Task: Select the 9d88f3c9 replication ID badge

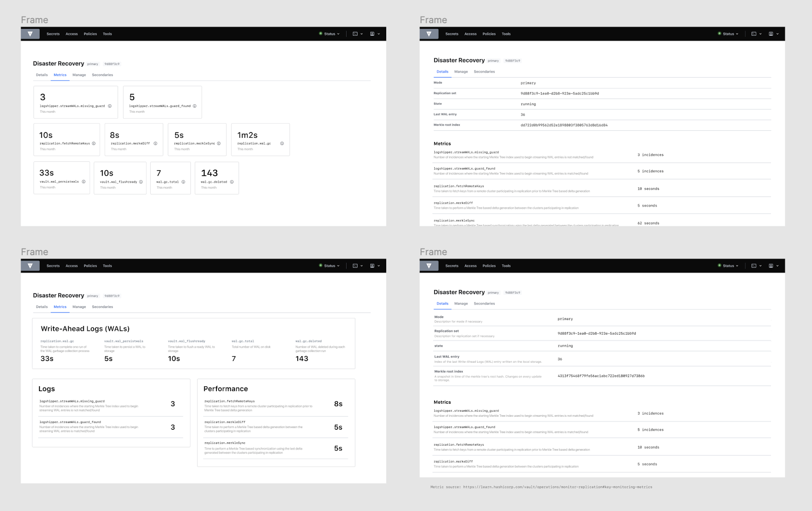Action: (112, 64)
